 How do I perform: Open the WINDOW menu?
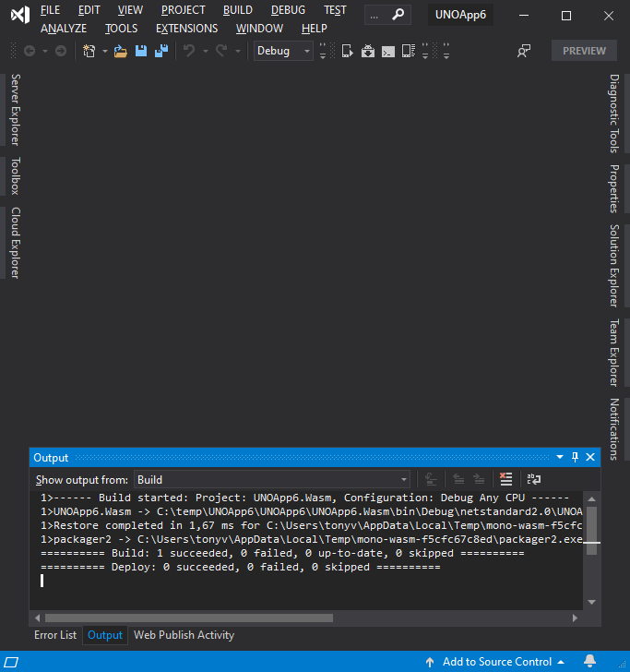[x=259, y=29]
